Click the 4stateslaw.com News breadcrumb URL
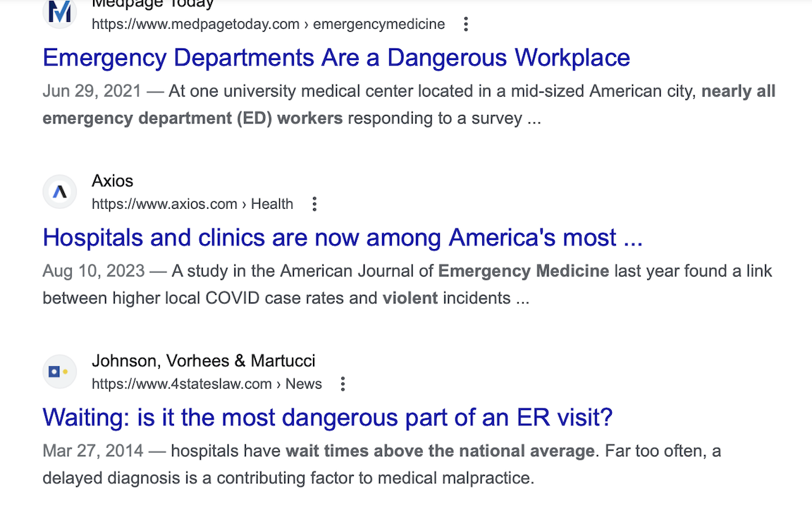812x517 pixels. point(207,384)
